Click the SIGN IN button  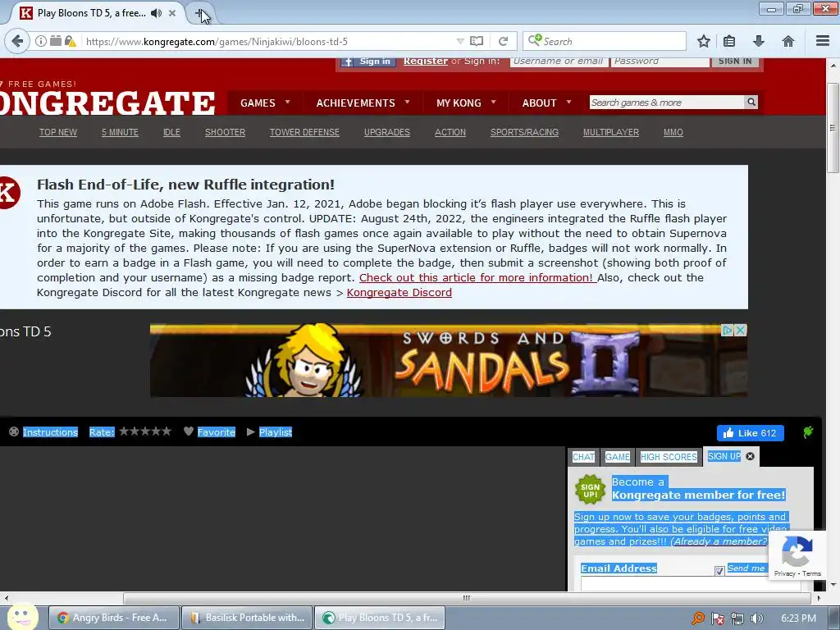tap(735, 62)
